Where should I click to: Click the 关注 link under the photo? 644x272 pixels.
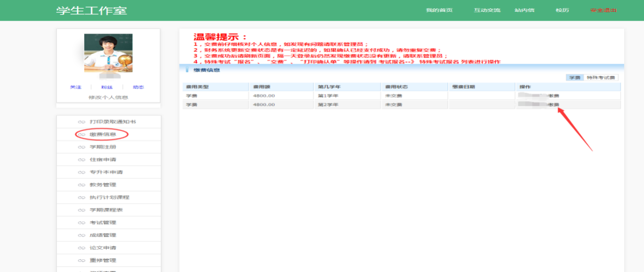coord(76,87)
